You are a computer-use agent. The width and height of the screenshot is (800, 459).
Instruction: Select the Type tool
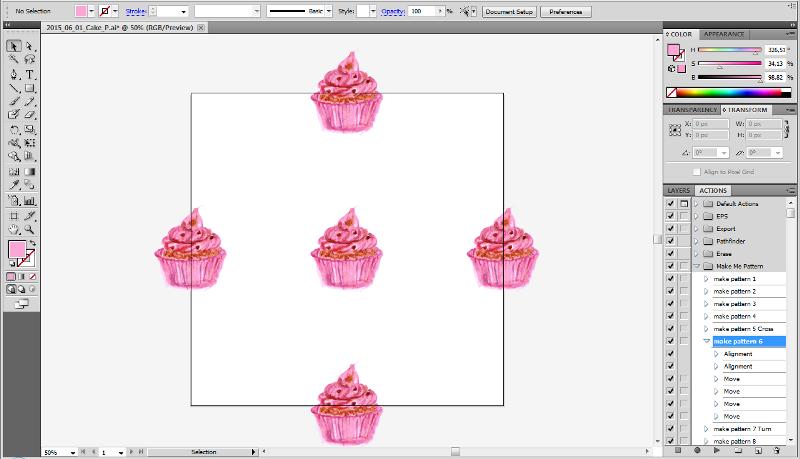click(x=30, y=74)
